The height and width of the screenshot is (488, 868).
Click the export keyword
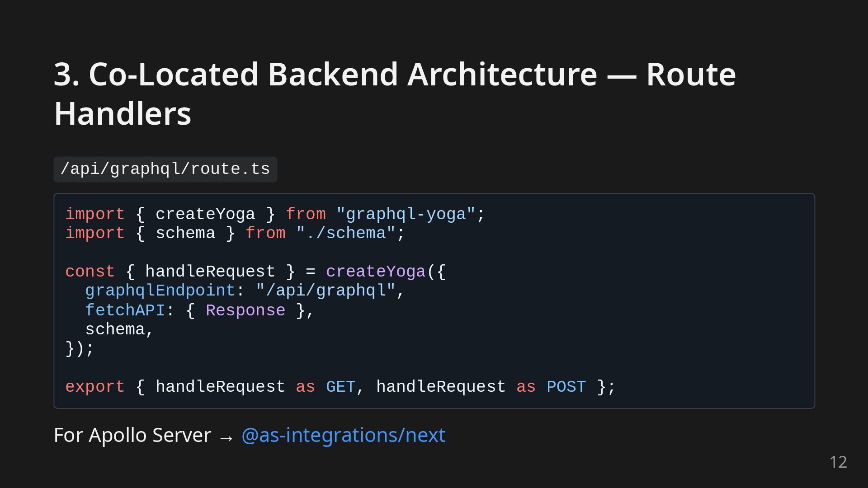(94, 387)
